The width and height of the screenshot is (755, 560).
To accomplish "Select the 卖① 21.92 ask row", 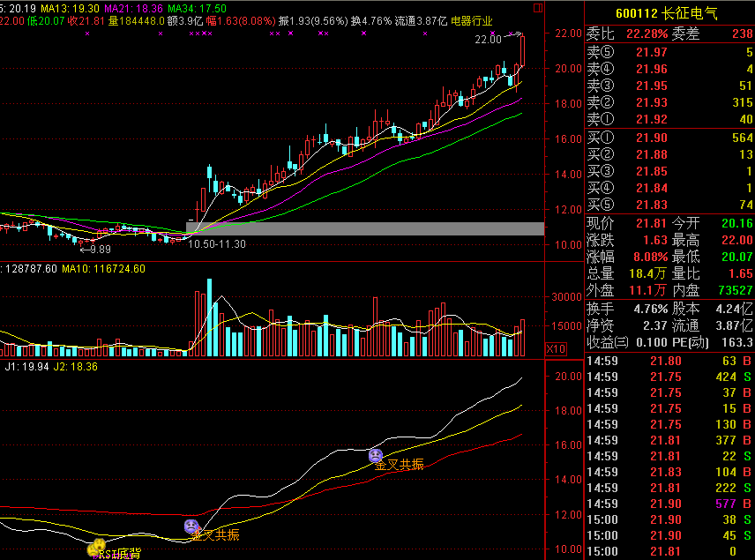I will (x=669, y=119).
